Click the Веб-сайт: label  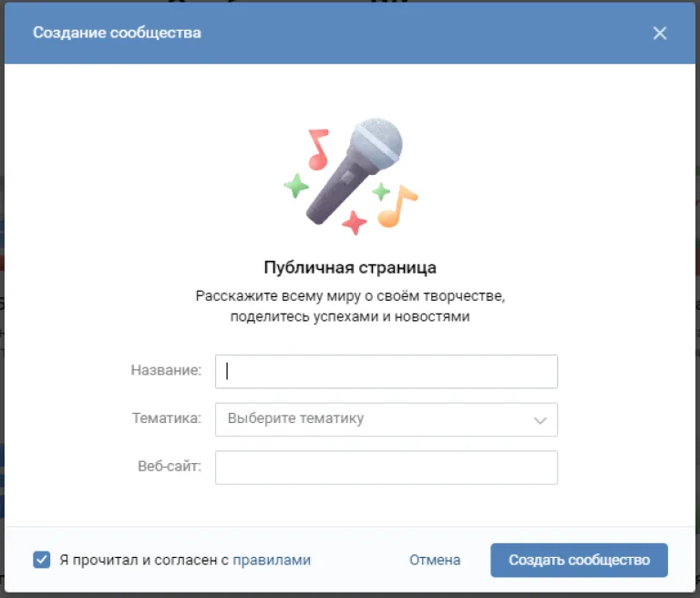coord(170,466)
